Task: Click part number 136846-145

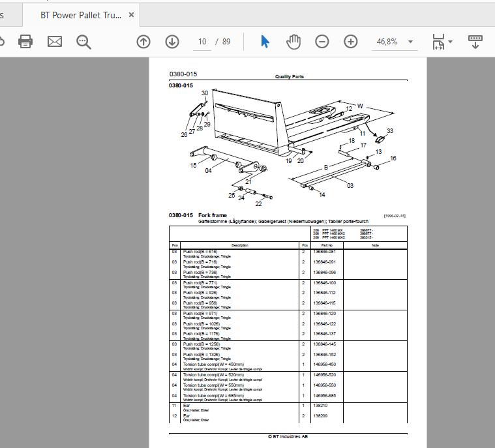Action: pos(324,344)
